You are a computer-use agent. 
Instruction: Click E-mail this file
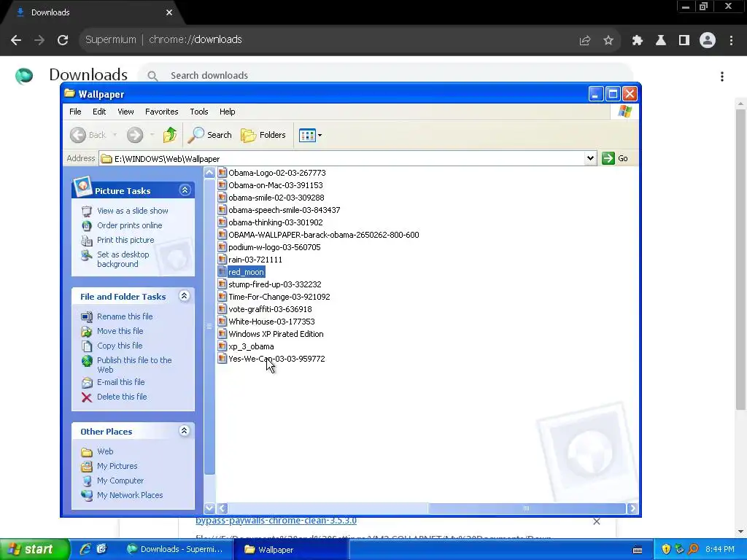(121, 382)
